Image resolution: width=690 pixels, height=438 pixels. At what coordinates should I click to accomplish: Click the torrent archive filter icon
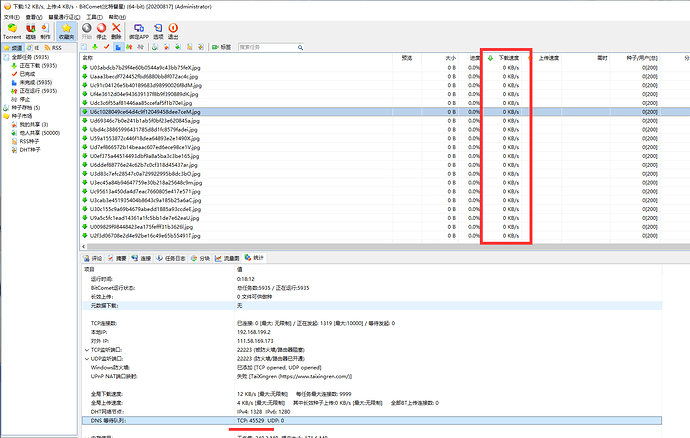click(155, 47)
